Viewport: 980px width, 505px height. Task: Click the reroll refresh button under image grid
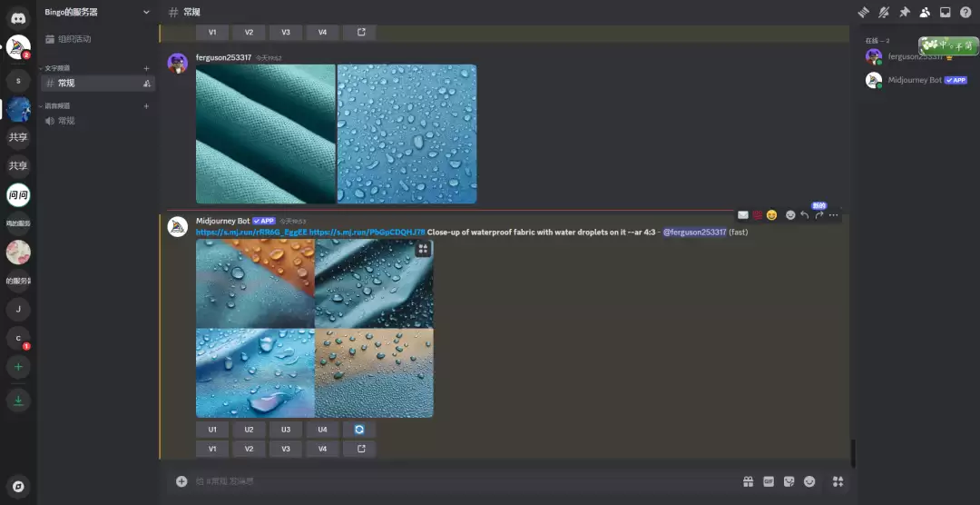pyautogui.click(x=359, y=430)
